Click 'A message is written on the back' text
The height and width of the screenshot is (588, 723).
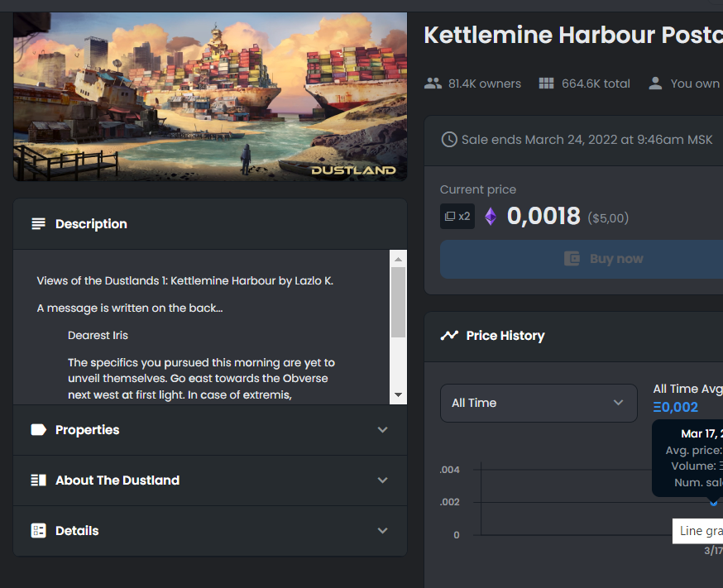[130, 308]
